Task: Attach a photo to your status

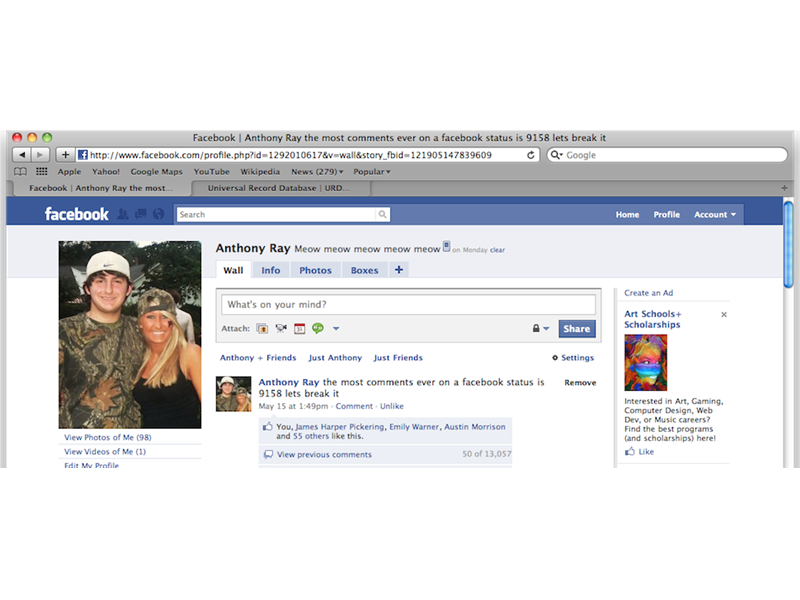Action: pos(262,328)
